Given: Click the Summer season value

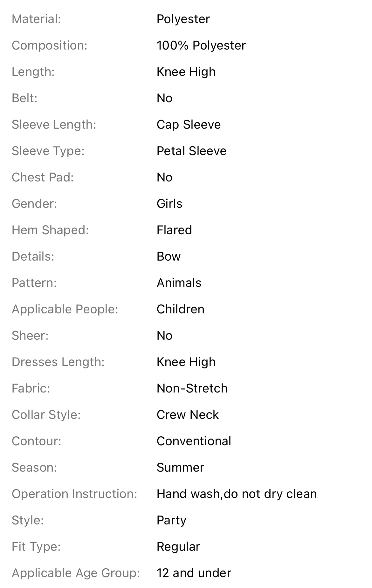Looking at the screenshot, I should (x=180, y=468).
